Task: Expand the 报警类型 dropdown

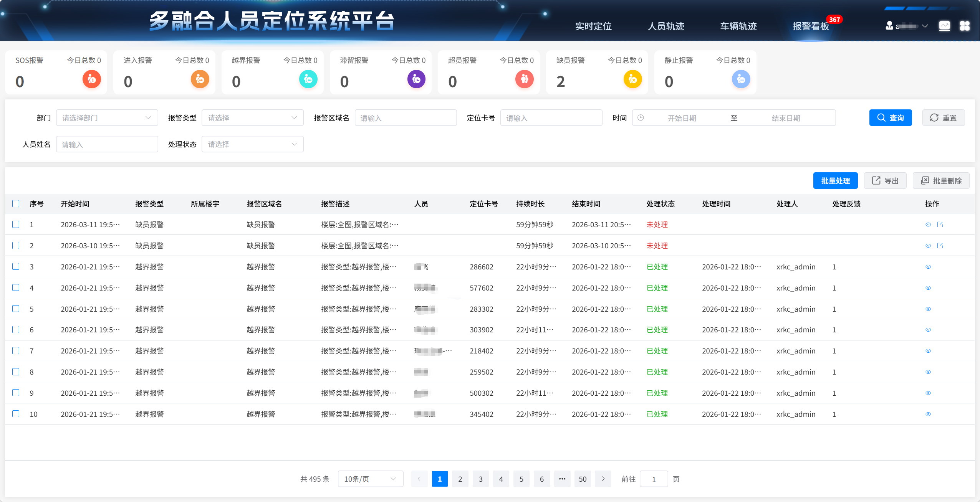Action: [x=252, y=118]
